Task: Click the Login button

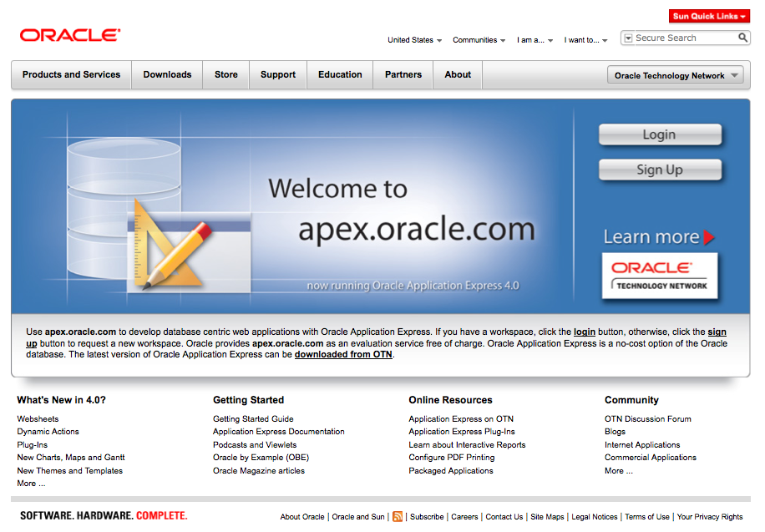Action: 660,134
